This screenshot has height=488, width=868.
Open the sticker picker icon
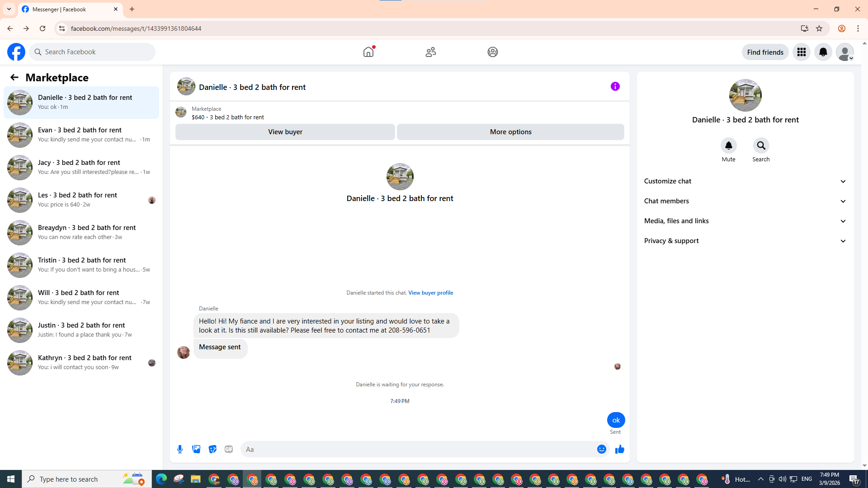pyautogui.click(x=212, y=449)
